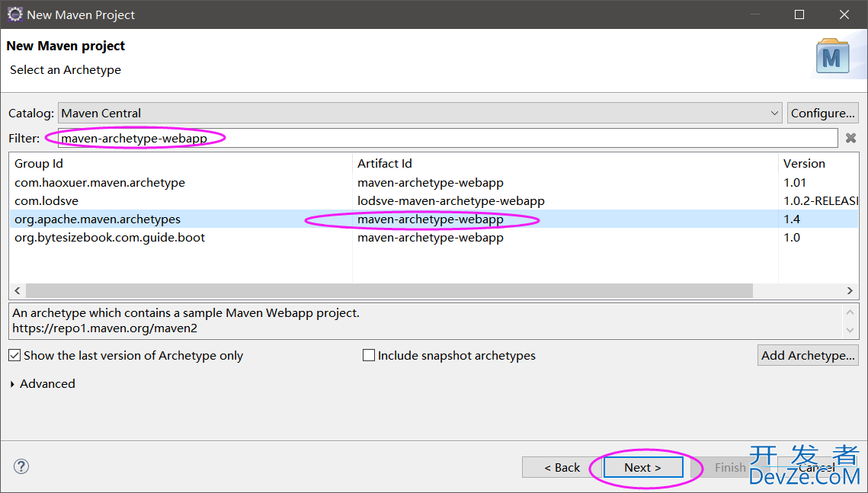Image resolution: width=868 pixels, height=493 pixels.
Task: Click version 1.0 cell
Action: (792, 238)
